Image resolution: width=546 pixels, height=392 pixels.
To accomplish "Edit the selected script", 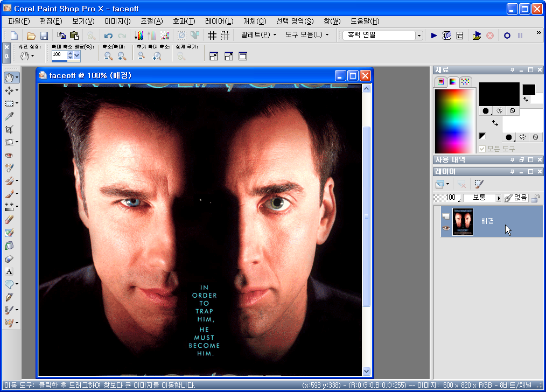I will click(x=447, y=36).
